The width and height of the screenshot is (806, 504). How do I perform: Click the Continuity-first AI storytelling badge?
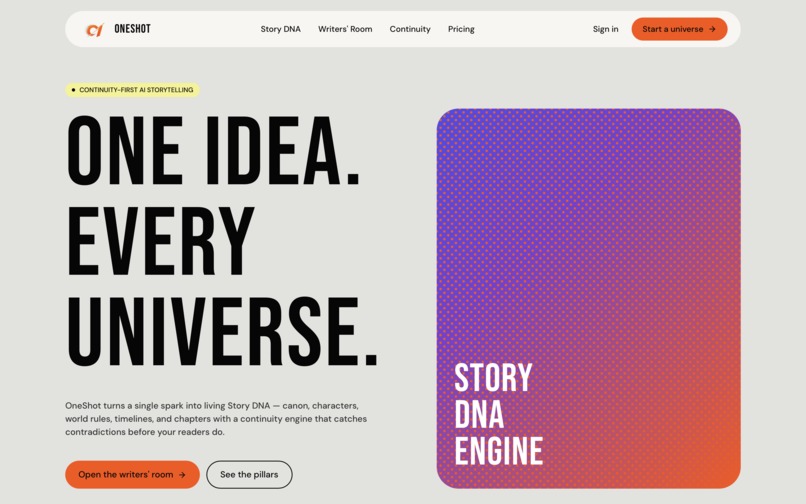click(132, 90)
